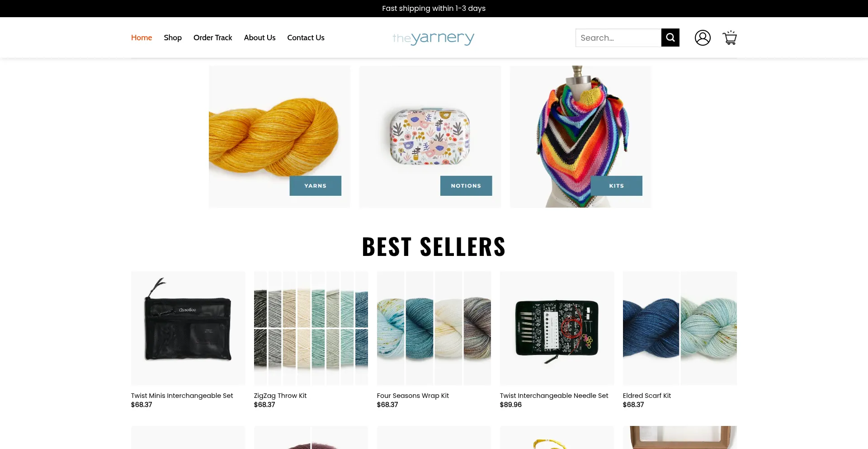The height and width of the screenshot is (449, 868).
Task: Open Twist Interchangeable Needle Set image
Action: [557, 328]
